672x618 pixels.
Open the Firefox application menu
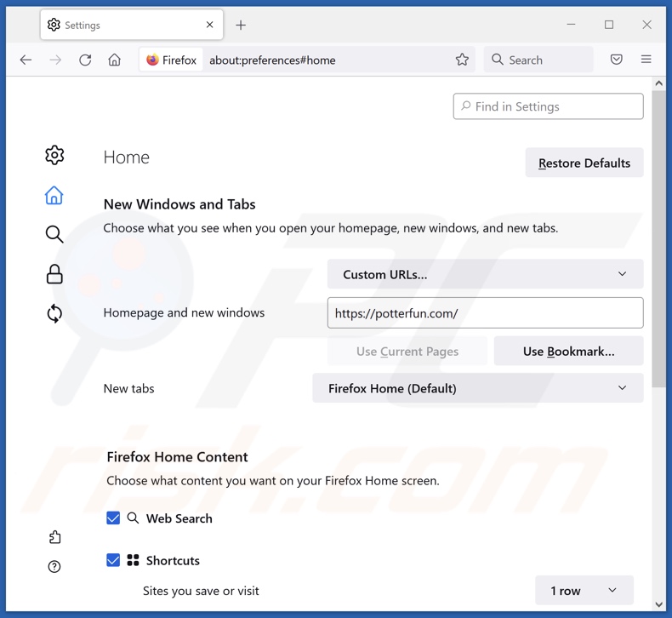646,60
